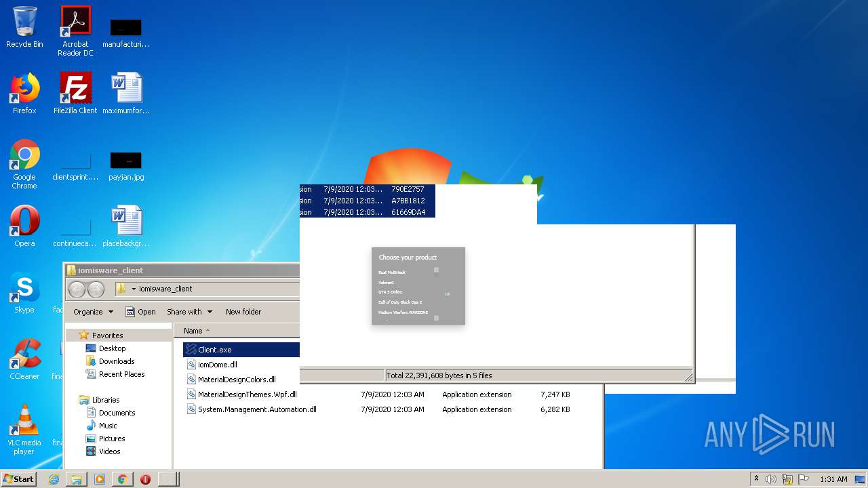
Task: Go forward in the iomisware_client explorer window
Action: pos(96,289)
